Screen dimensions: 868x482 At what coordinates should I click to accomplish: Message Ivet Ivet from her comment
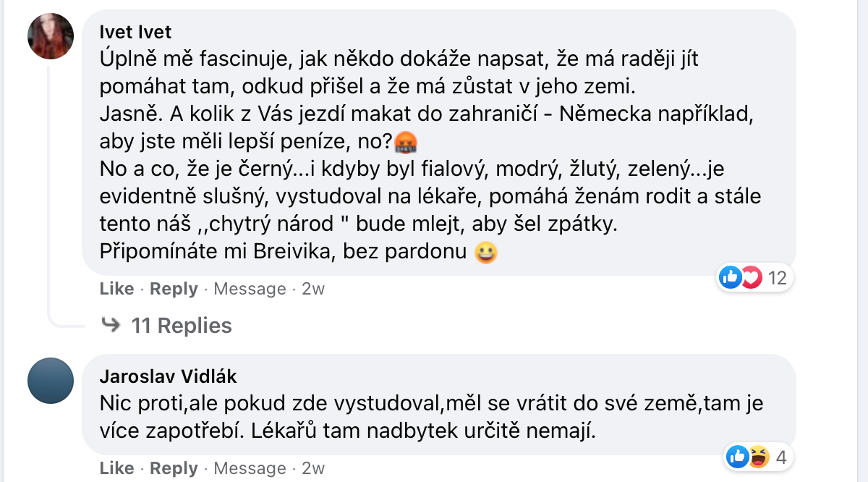pos(250,289)
